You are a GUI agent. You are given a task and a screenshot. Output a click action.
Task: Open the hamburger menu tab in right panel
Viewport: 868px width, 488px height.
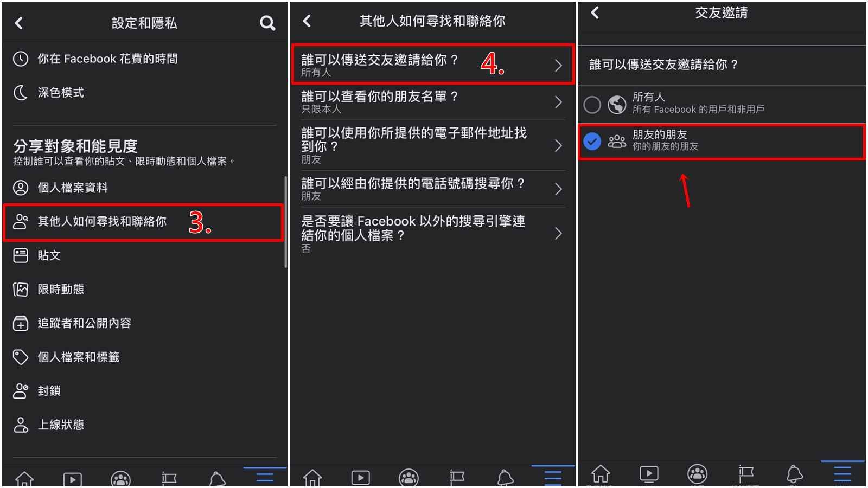tap(843, 474)
